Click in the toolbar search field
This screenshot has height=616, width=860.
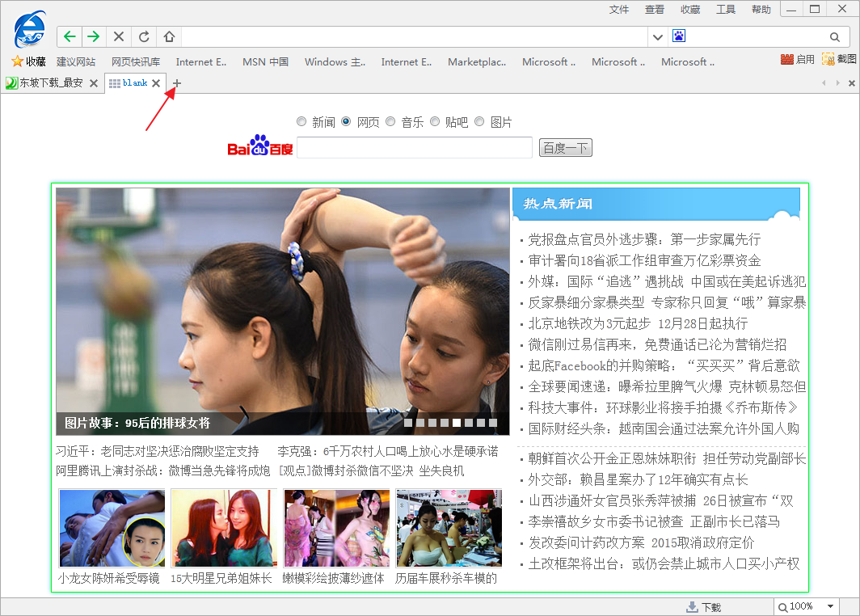(756, 36)
